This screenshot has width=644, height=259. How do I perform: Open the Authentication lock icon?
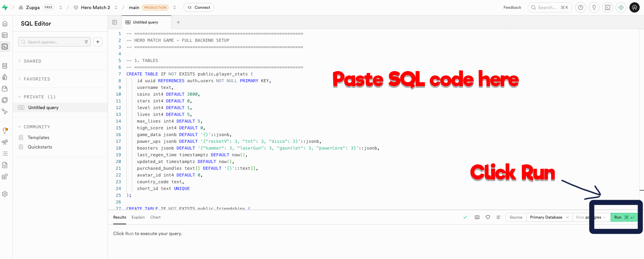5,77
